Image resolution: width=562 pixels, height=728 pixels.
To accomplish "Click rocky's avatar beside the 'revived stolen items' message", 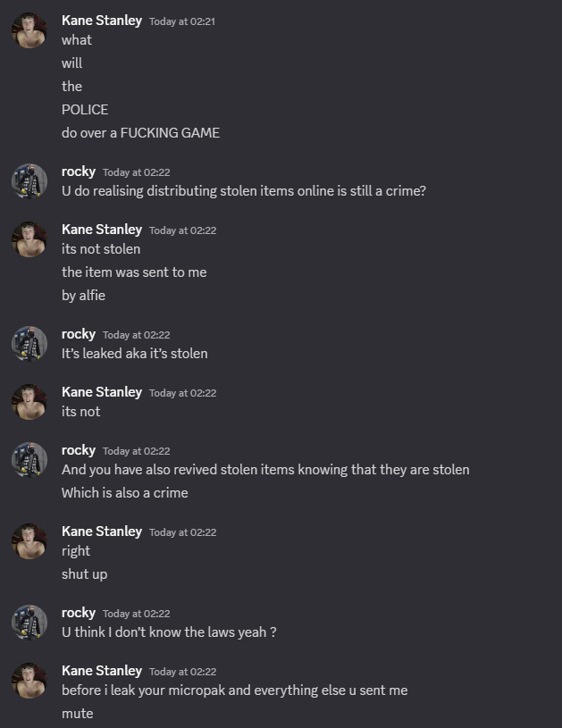I will point(29,460).
